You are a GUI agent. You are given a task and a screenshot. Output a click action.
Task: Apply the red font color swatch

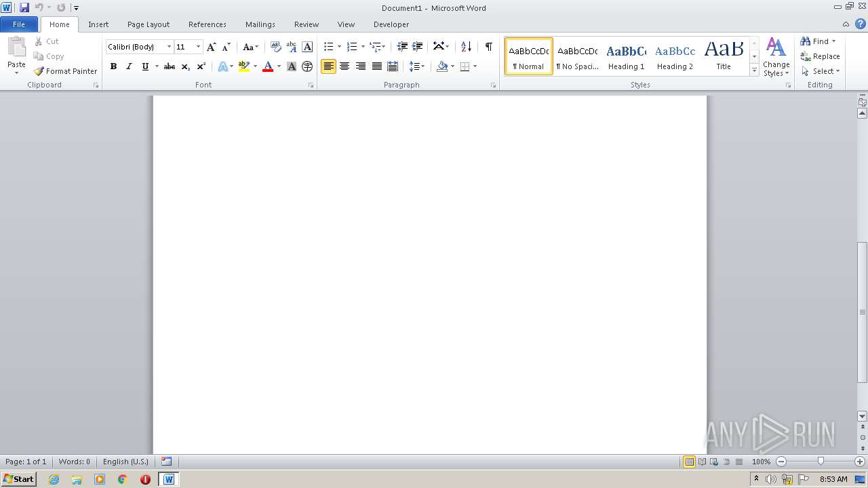point(268,66)
